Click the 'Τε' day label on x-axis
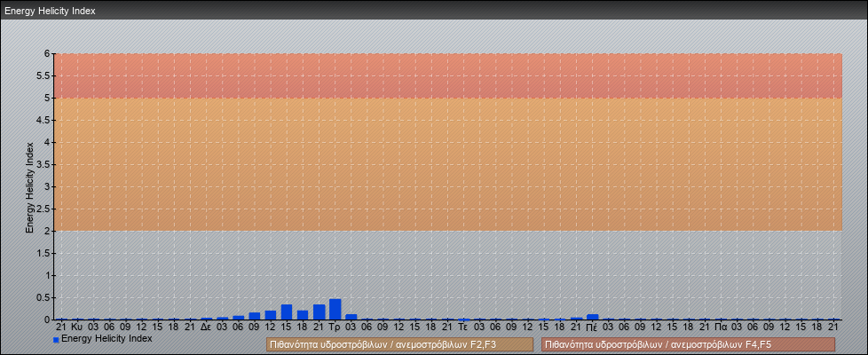 (x=463, y=327)
